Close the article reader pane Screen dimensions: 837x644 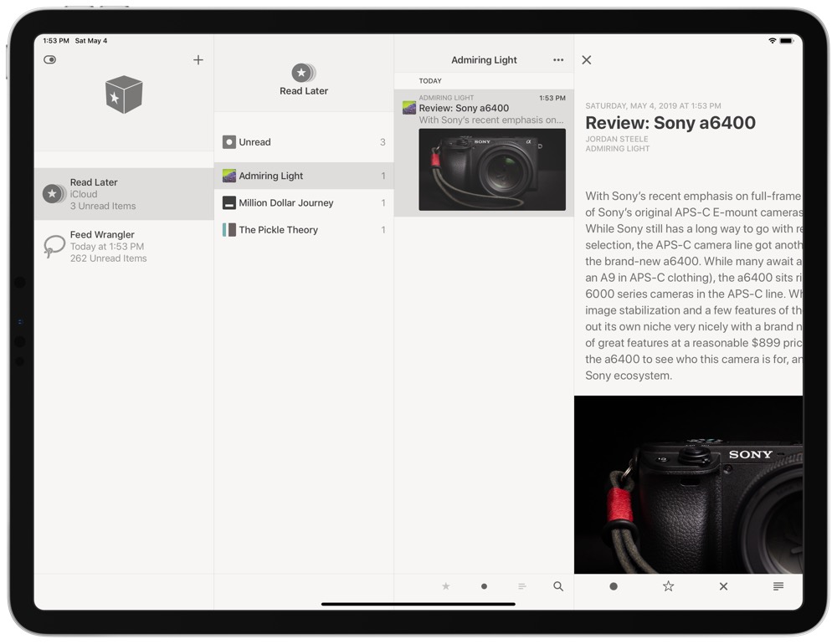coord(587,59)
